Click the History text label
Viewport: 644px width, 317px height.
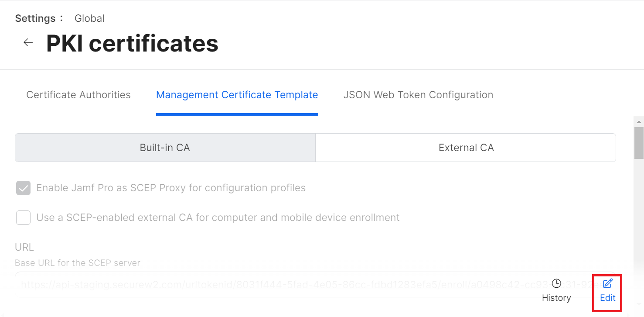(x=556, y=298)
